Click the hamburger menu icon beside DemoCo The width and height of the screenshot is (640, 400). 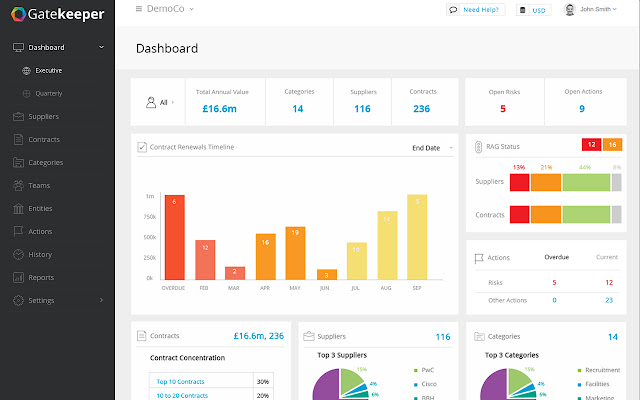(x=139, y=9)
